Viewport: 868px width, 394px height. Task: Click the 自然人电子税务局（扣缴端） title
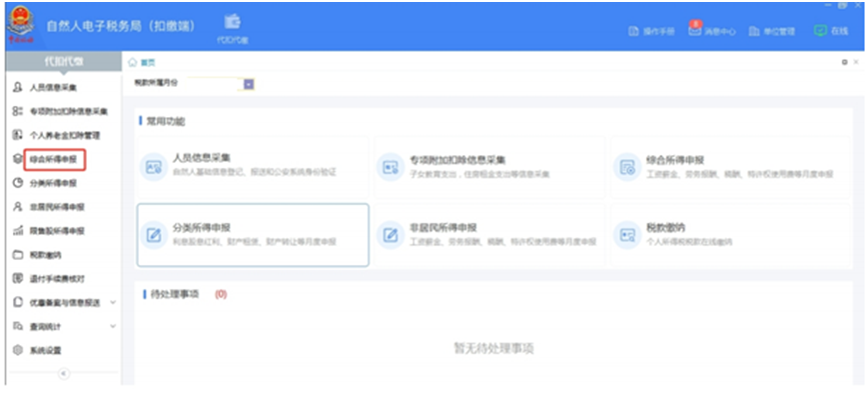pos(121,27)
